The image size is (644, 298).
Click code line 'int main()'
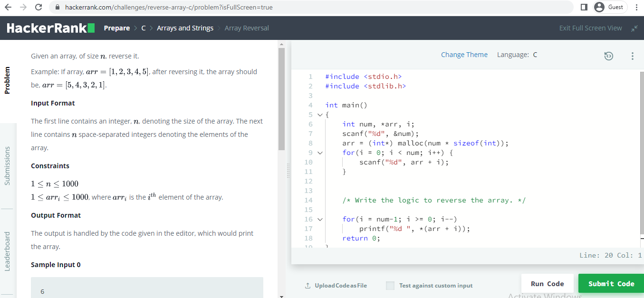point(346,105)
